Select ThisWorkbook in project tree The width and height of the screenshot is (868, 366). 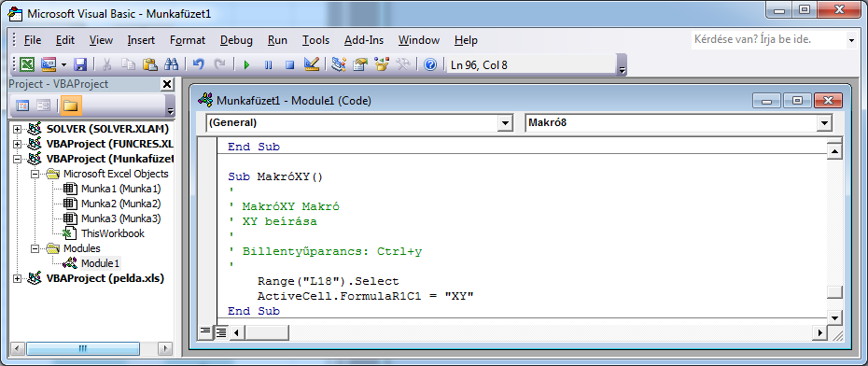tap(112, 233)
